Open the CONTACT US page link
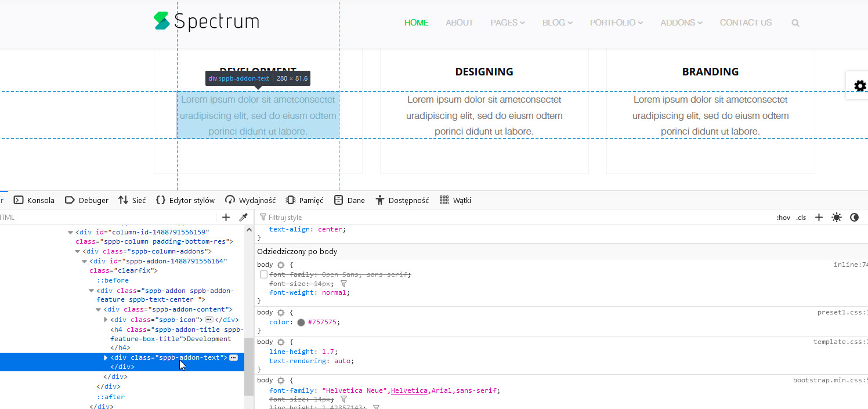This screenshot has width=868, height=409. click(746, 23)
